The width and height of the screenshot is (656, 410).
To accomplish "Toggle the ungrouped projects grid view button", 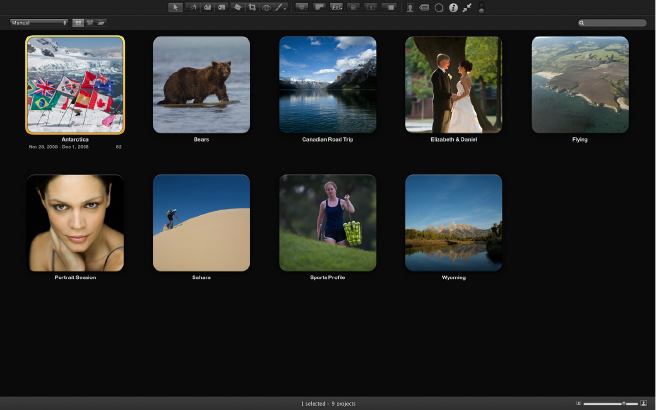I will (x=79, y=22).
